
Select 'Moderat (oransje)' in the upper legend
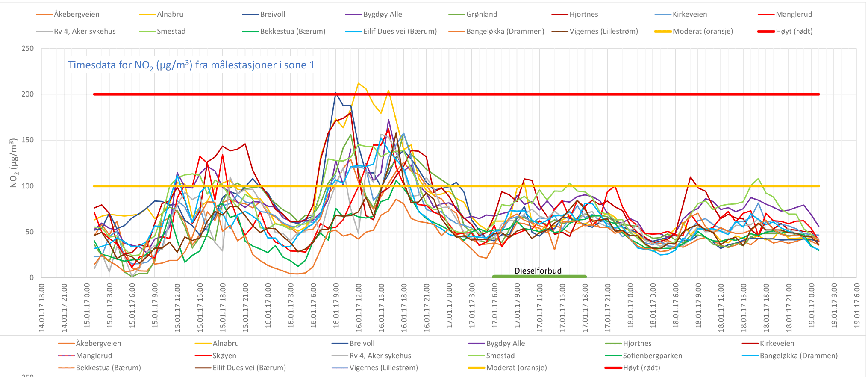(x=703, y=31)
